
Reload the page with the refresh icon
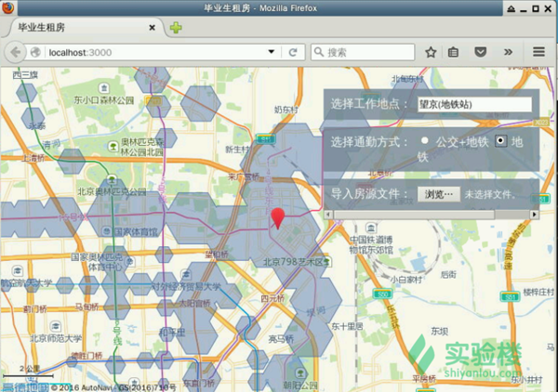[293, 53]
